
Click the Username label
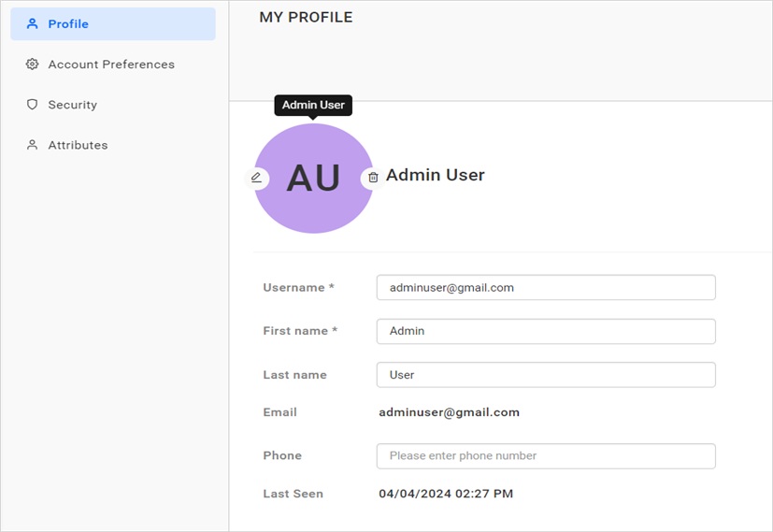(299, 287)
